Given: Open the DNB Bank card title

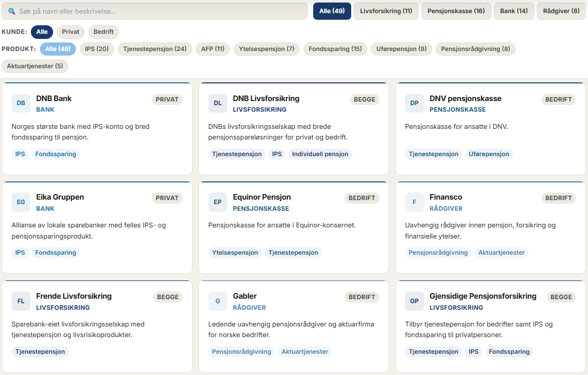Looking at the screenshot, I should pos(54,99).
